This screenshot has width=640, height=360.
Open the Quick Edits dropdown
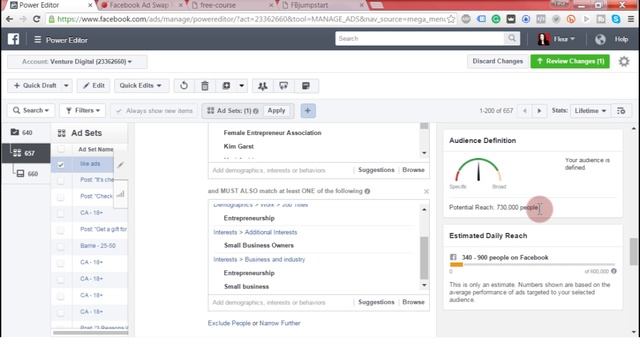pos(140,86)
